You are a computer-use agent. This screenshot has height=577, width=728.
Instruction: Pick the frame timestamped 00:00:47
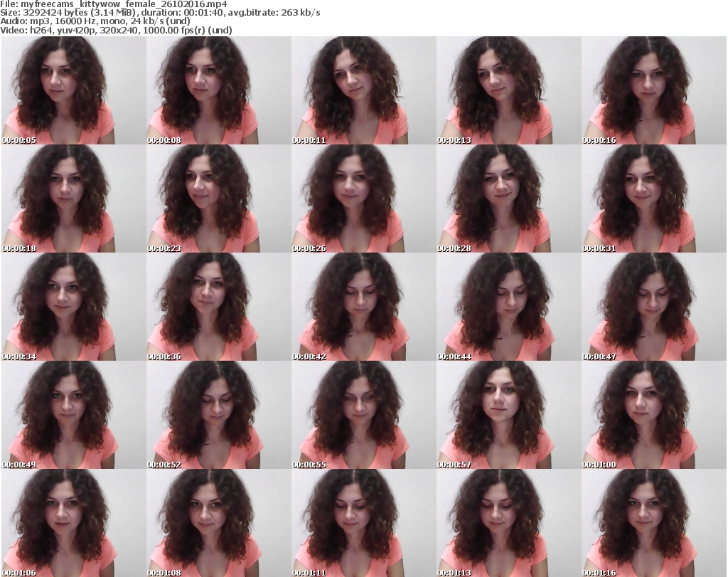point(654,307)
